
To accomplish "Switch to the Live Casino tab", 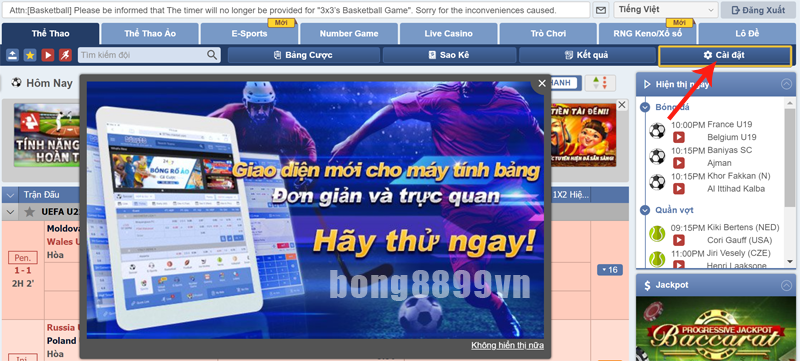I will tap(448, 34).
